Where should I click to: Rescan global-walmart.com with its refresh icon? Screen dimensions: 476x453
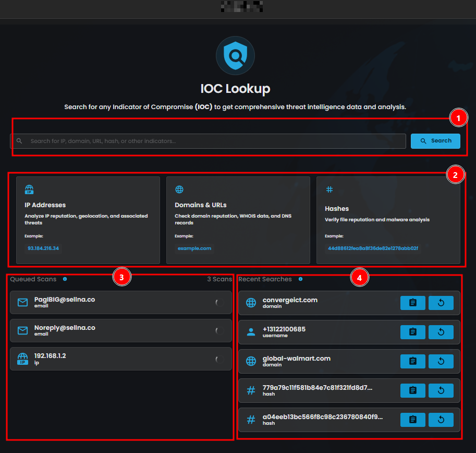coord(441,361)
